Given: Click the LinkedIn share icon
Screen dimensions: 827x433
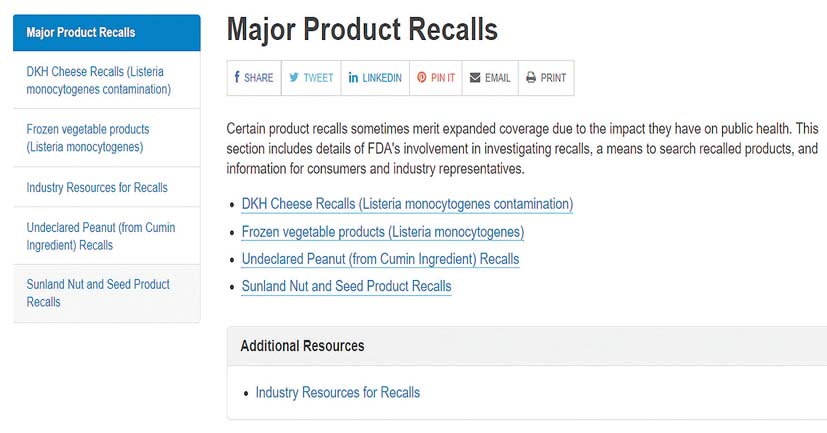Looking at the screenshot, I should tap(353, 78).
